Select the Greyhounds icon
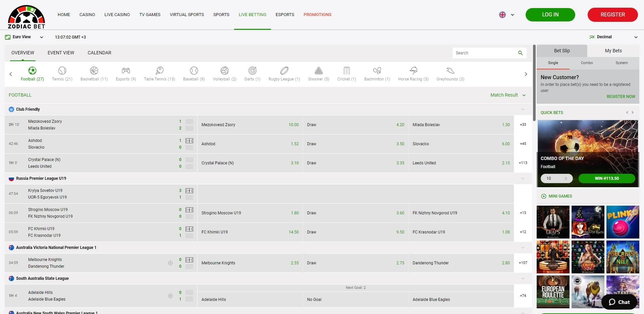 click(x=450, y=71)
